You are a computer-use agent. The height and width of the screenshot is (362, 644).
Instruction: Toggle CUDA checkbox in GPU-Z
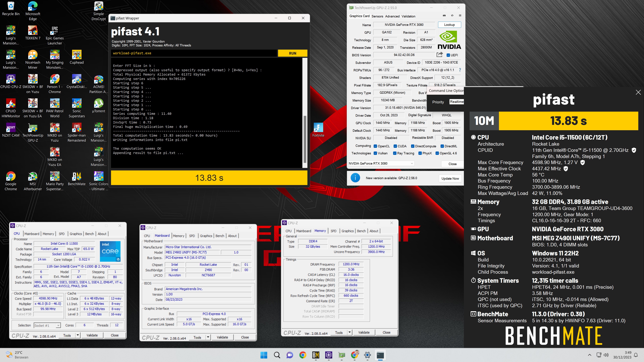click(395, 146)
